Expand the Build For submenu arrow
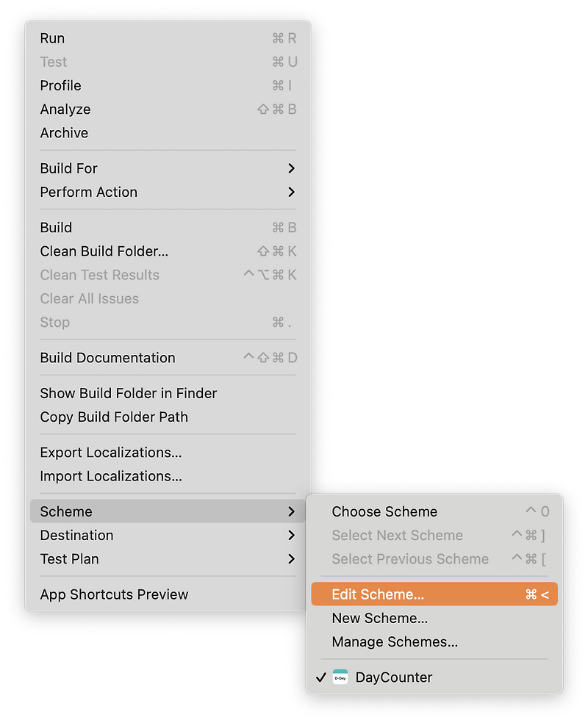 291,168
